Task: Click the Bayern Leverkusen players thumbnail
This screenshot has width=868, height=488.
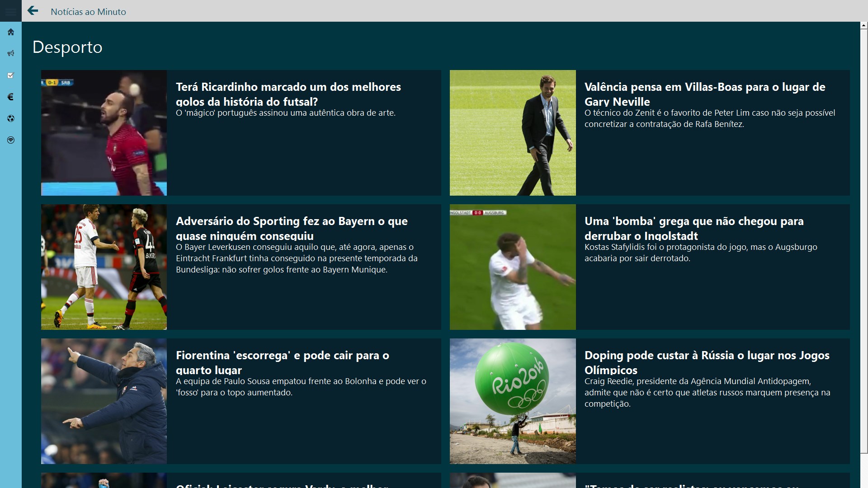Action: point(104,267)
